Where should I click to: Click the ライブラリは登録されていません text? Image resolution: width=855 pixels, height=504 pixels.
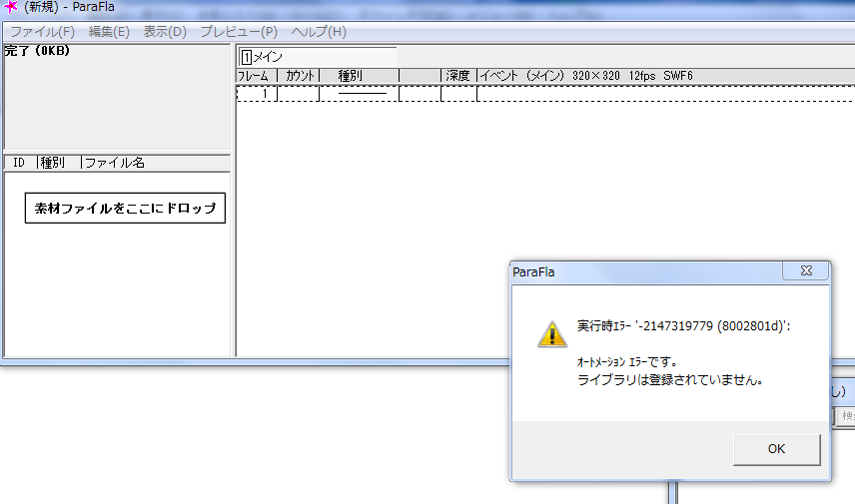[x=670, y=380]
